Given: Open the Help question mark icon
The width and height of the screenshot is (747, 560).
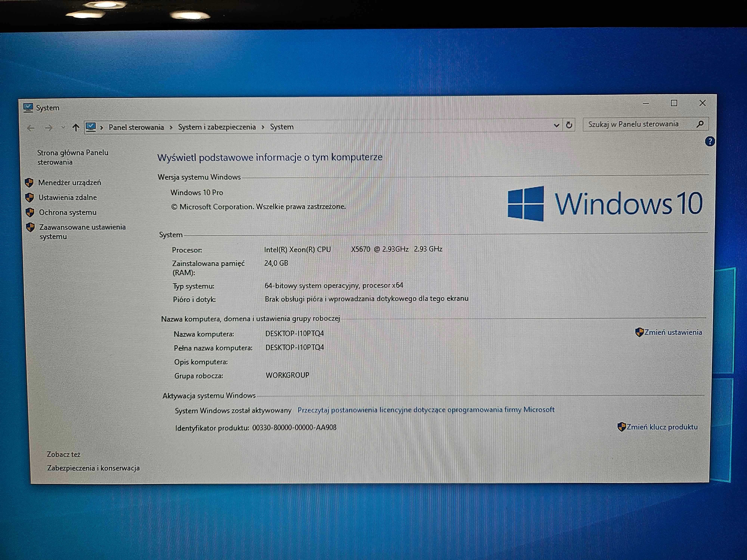Looking at the screenshot, I should tap(709, 141).
